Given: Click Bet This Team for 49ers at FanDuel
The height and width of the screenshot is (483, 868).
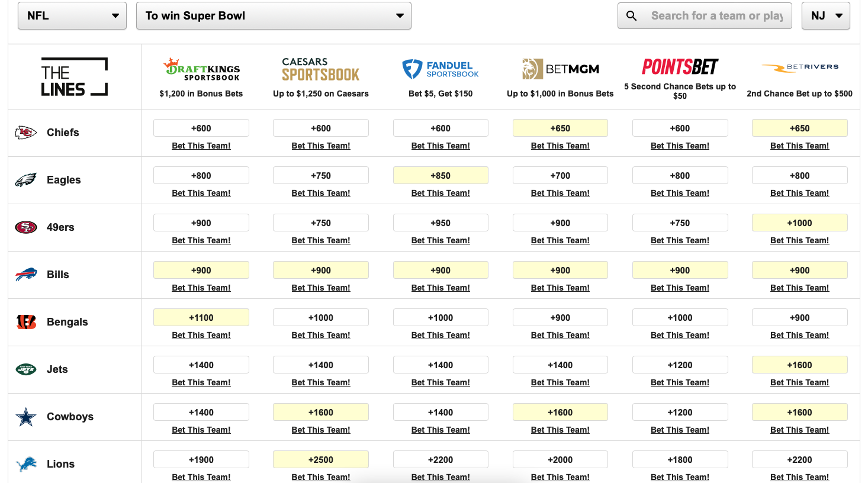Looking at the screenshot, I should (441, 240).
